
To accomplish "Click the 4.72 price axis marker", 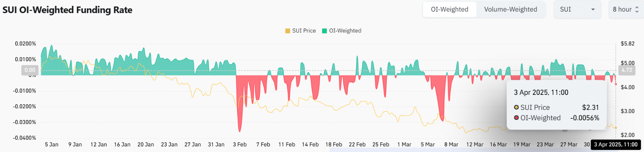I will tap(626, 70).
